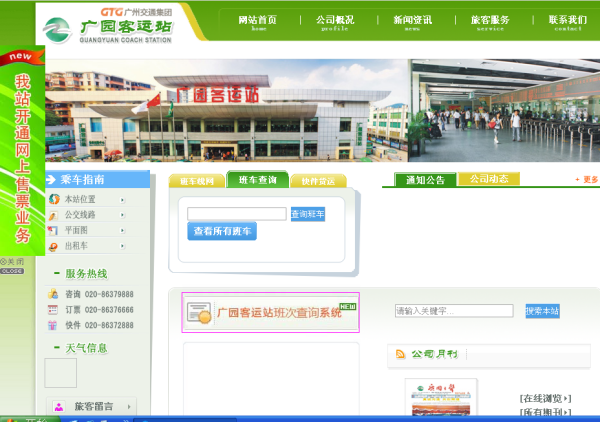The height and width of the screenshot is (422, 600).
Task: Open 广园客运站班次查询系统 banner
Action: (271, 313)
